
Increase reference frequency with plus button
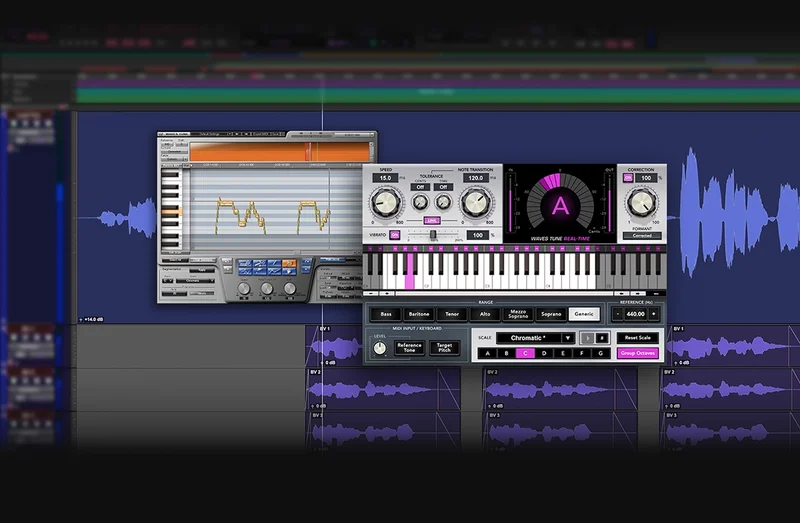(x=654, y=314)
